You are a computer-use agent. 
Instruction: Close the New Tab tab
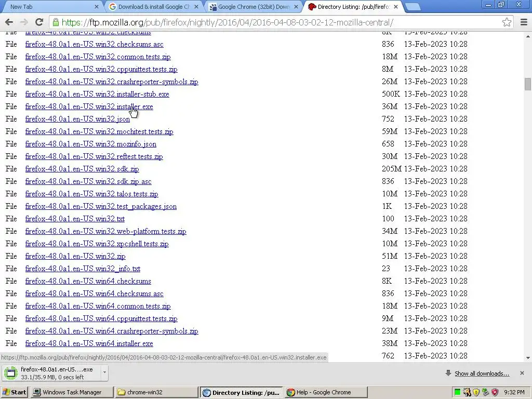point(96,6)
